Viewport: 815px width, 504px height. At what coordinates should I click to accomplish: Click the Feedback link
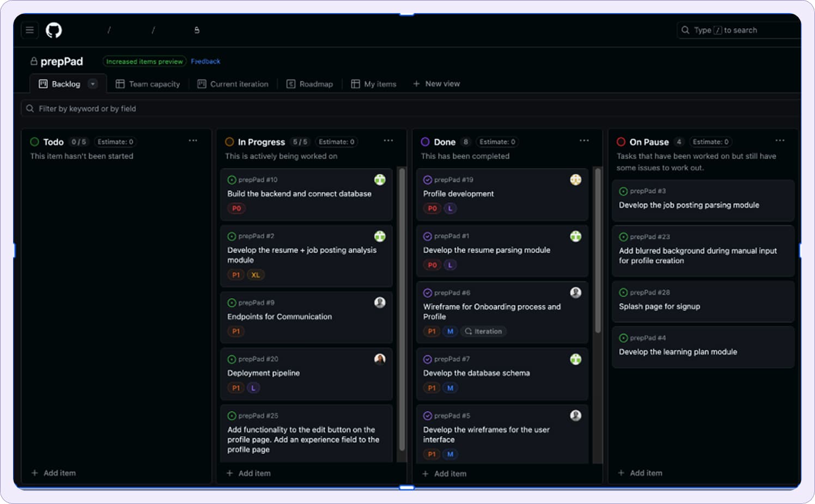pyautogui.click(x=205, y=62)
